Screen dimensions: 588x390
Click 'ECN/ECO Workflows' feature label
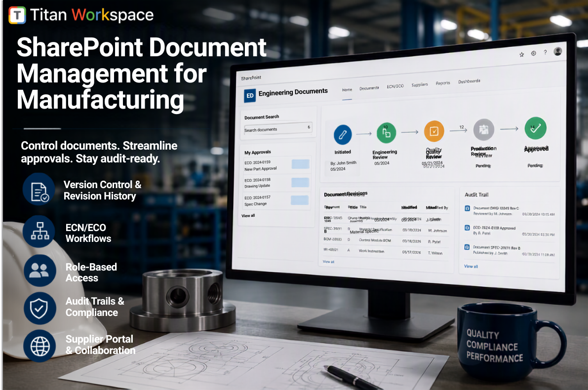click(88, 233)
